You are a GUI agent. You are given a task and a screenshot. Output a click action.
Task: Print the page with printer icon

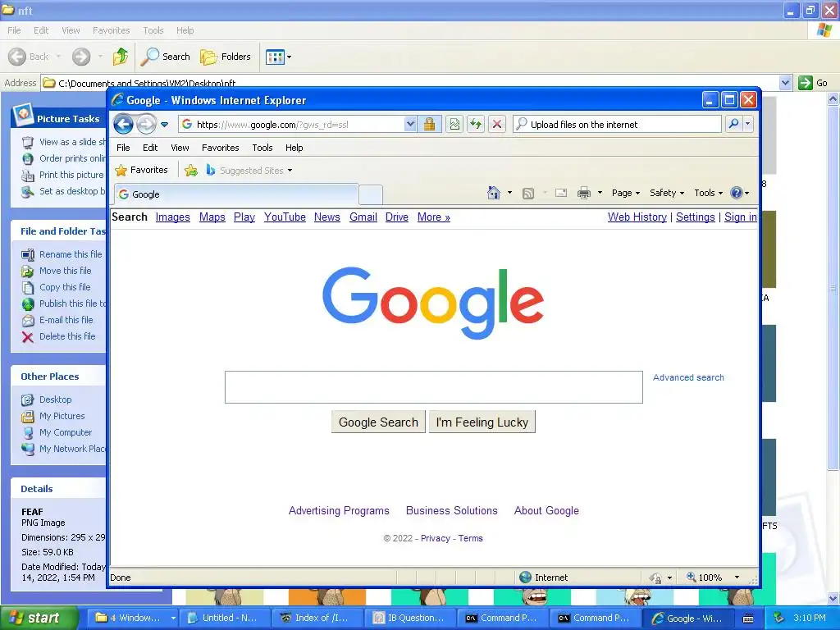pyautogui.click(x=584, y=193)
